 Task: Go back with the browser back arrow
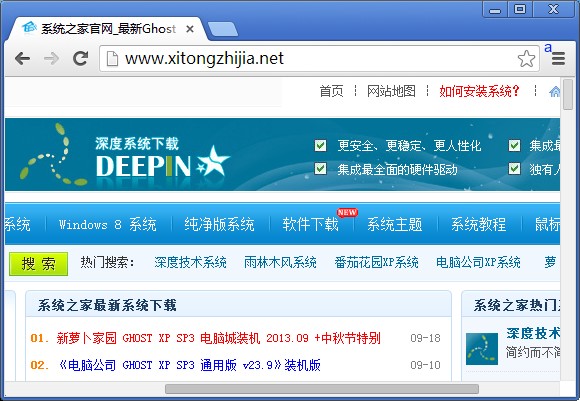pyautogui.click(x=23, y=58)
